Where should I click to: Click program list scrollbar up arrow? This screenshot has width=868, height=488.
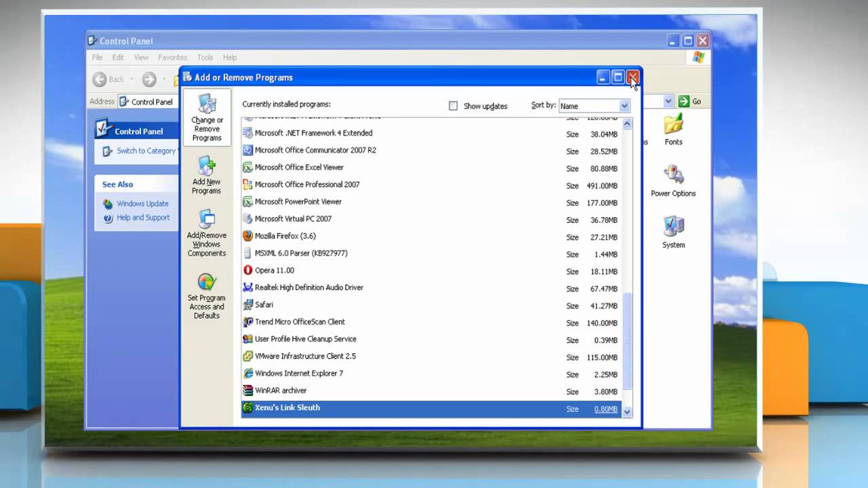tap(627, 123)
